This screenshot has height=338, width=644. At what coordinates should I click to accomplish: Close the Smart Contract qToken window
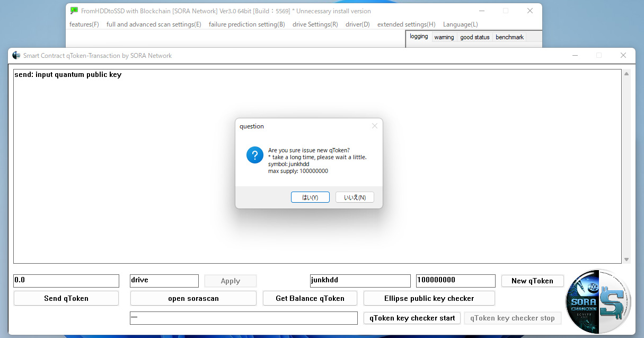click(x=623, y=55)
